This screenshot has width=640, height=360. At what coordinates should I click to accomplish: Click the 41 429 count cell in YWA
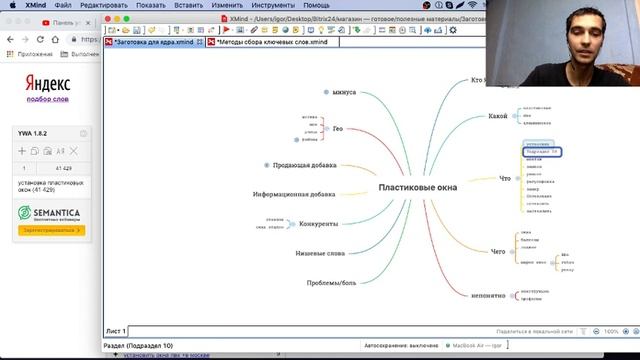(x=64, y=168)
